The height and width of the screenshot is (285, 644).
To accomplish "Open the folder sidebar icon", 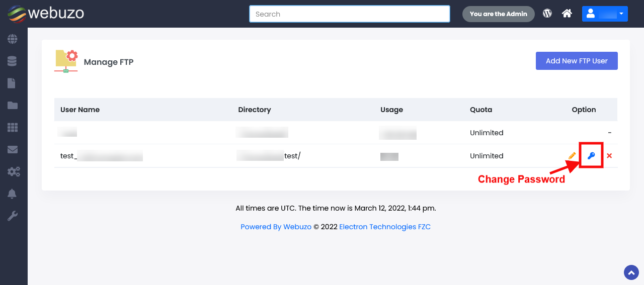I will pos(12,105).
